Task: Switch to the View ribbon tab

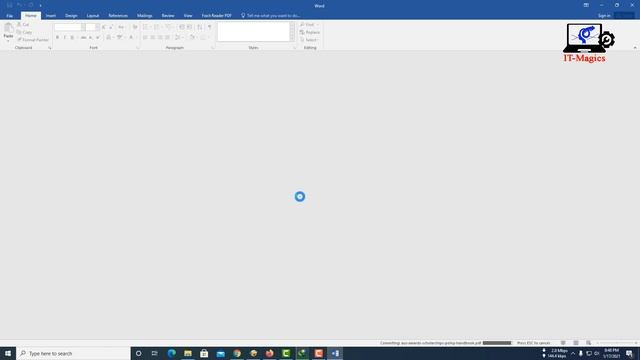Action: 188,16
